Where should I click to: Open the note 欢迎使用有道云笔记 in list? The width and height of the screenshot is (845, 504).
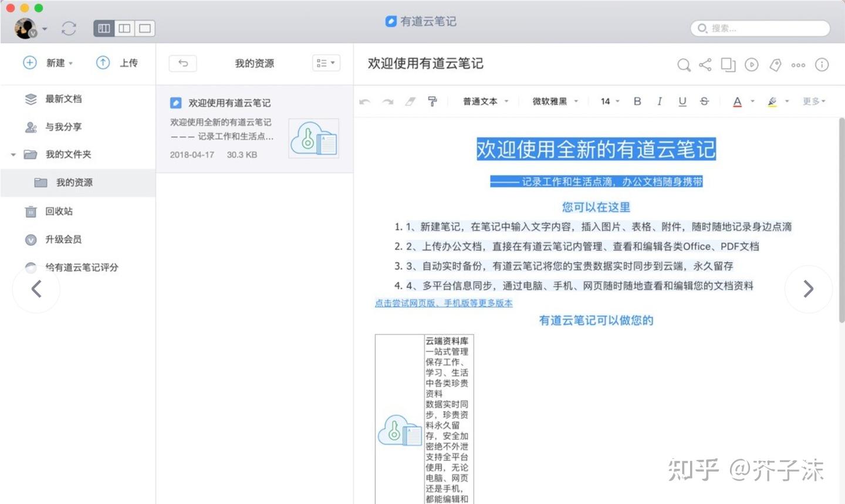(255, 129)
